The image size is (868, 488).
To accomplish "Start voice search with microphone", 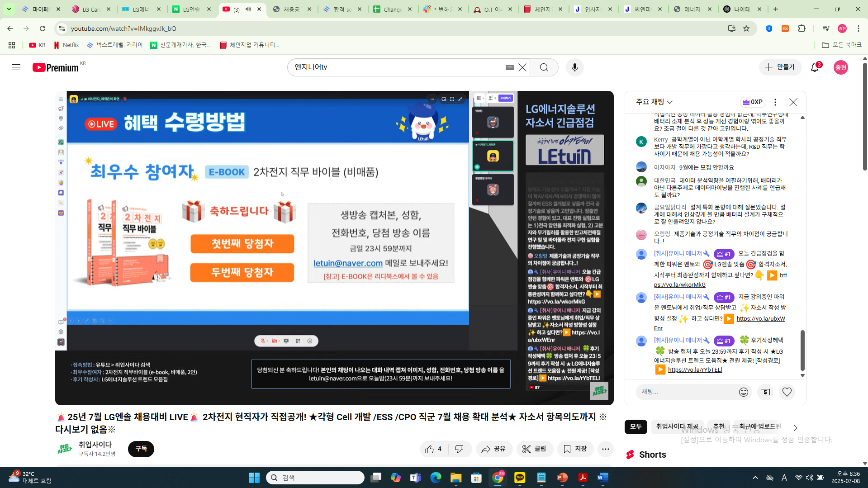I will click(575, 67).
